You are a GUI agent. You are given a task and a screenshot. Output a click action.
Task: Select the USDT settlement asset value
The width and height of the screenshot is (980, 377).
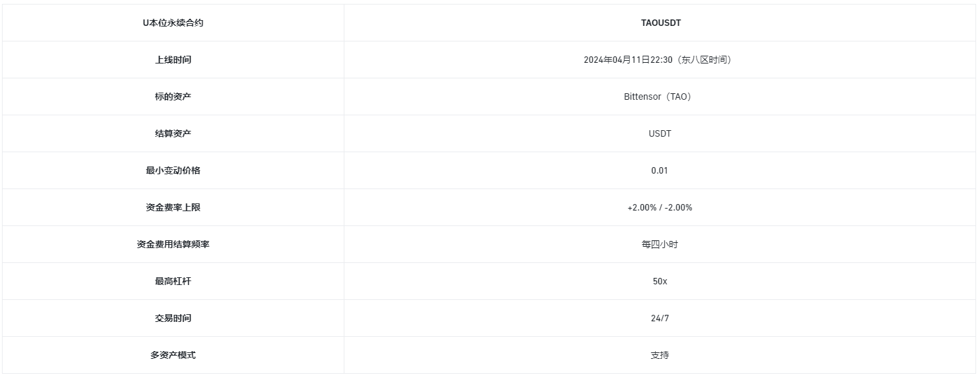coord(660,133)
